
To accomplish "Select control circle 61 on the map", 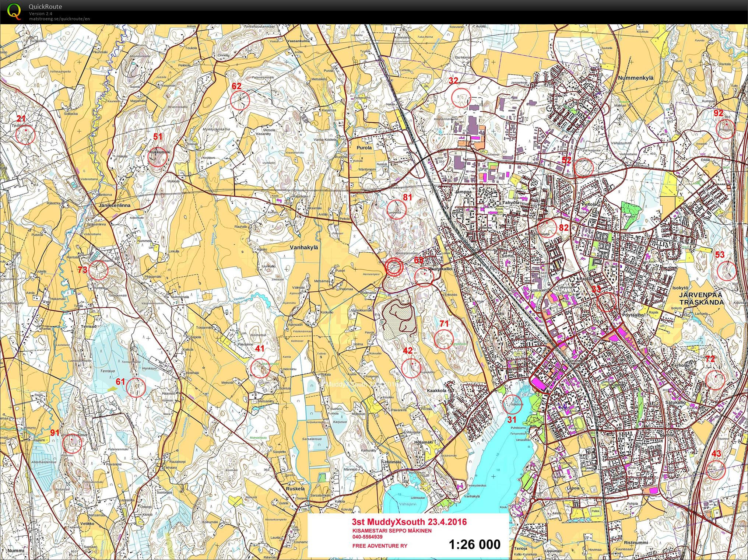I will [136, 387].
